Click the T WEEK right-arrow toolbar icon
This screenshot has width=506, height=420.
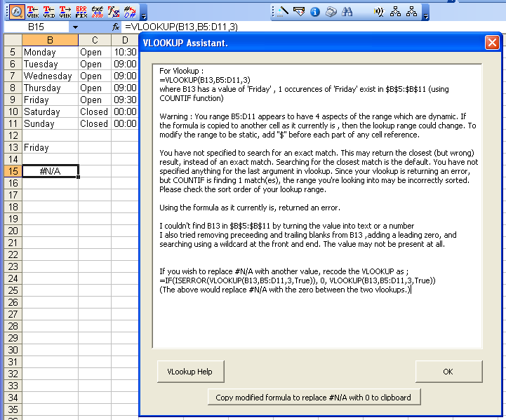(65, 12)
